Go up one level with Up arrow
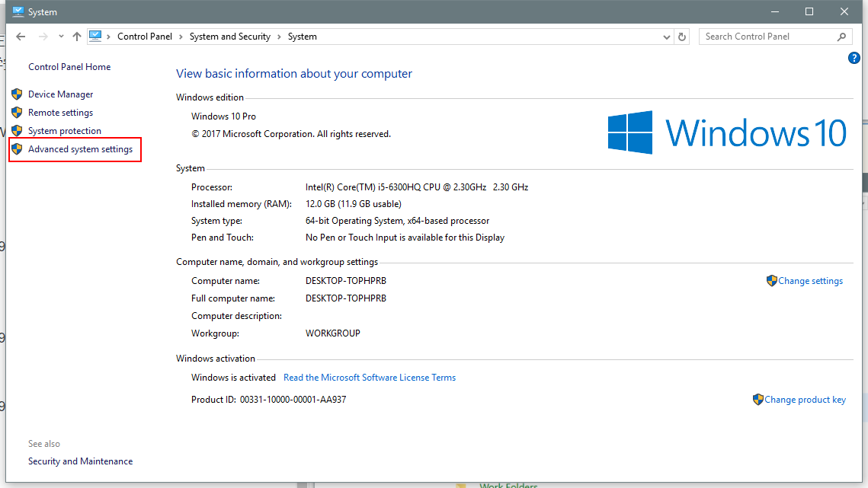This screenshot has height=488, width=868. [76, 37]
